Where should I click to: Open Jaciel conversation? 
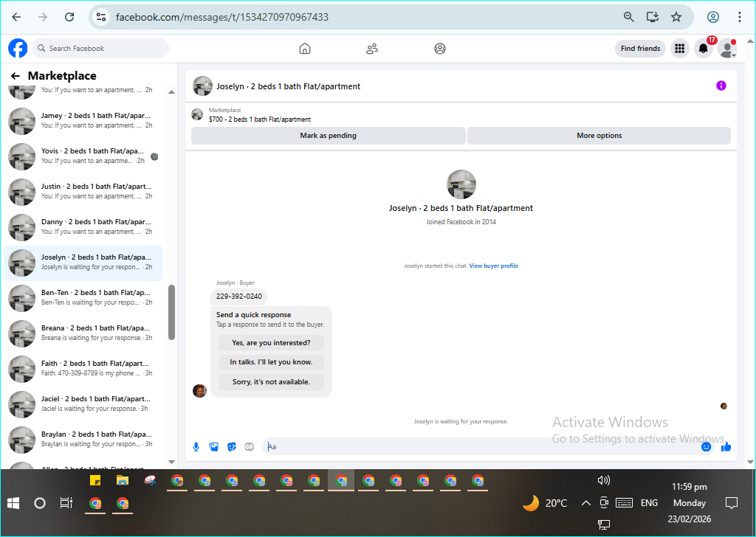pos(83,404)
